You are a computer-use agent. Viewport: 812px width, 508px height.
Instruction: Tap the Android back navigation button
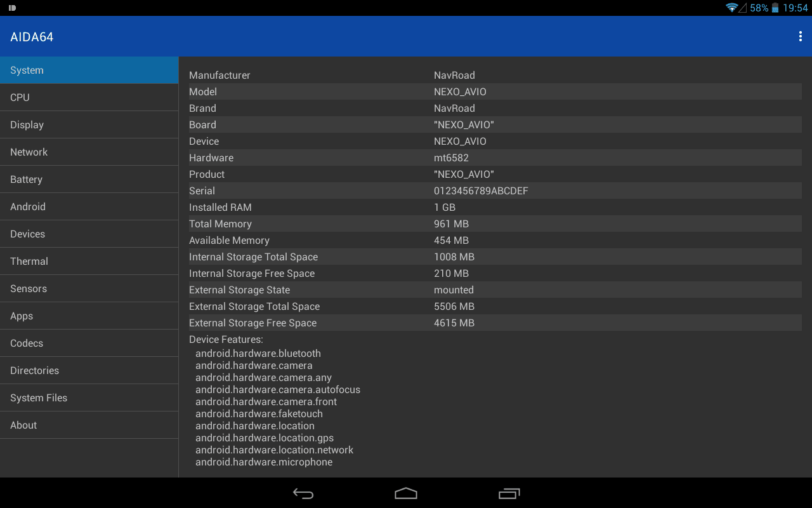pyautogui.click(x=303, y=493)
